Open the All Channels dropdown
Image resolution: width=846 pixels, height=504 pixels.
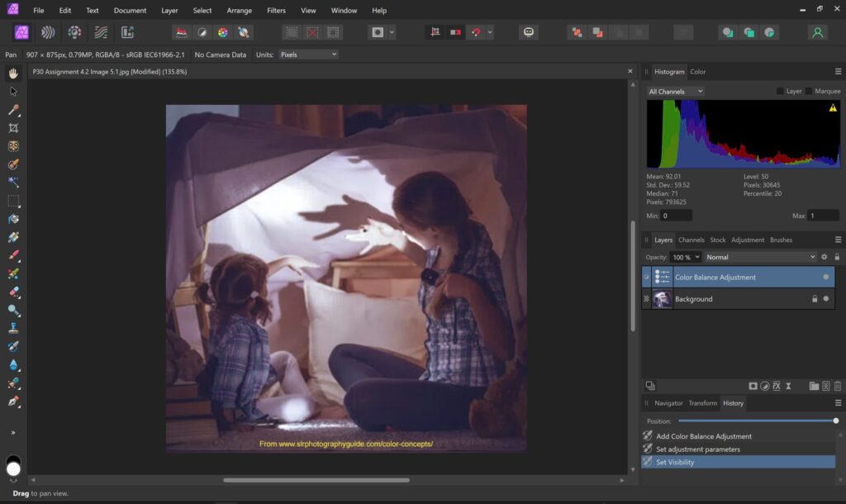tap(676, 91)
